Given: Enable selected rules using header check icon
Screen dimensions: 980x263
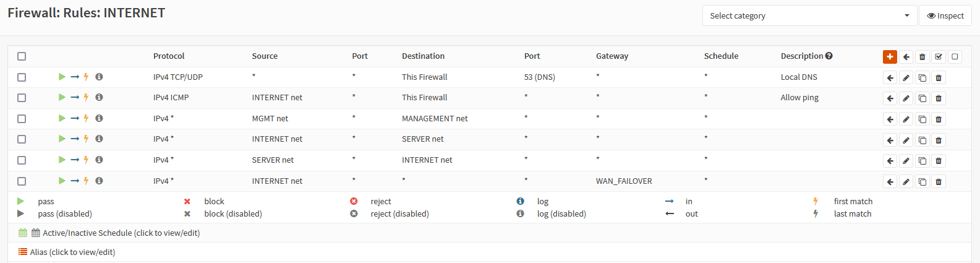Looking at the screenshot, I should [939, 57].
